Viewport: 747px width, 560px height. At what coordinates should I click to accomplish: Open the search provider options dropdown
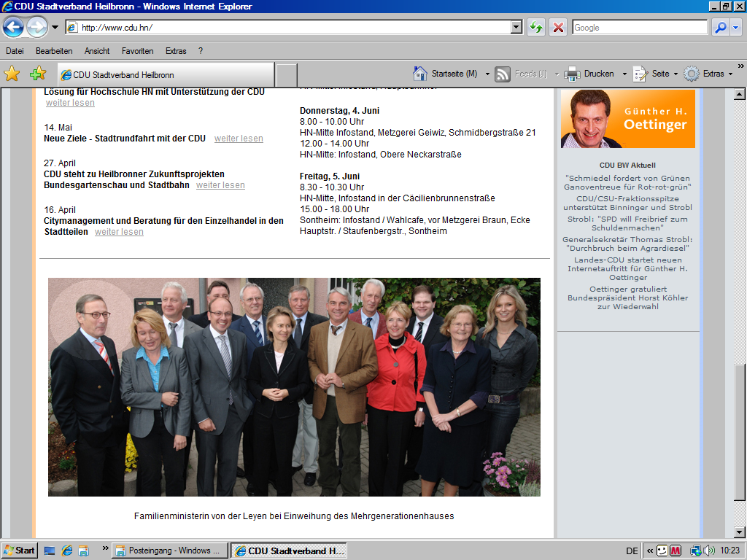click(736, 28)
